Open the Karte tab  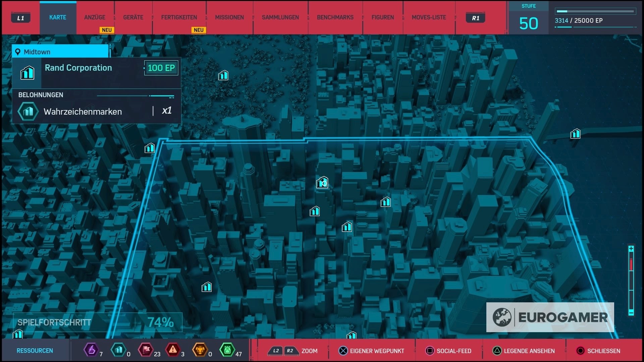pos(58,17)
